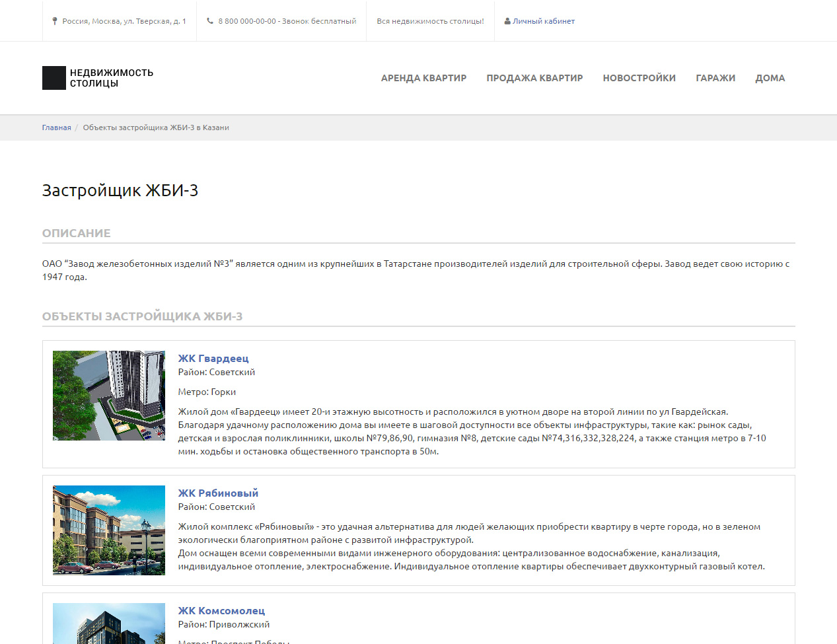Open the ЖК Рябиновый listing title
Image resolution: width=837 pixels, height=644 pixels.
coord(218,493)
